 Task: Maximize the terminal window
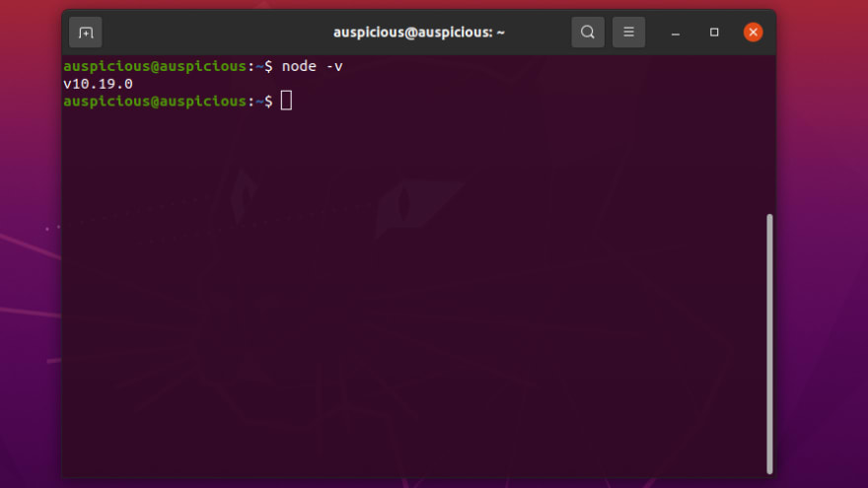coord(714,33)
